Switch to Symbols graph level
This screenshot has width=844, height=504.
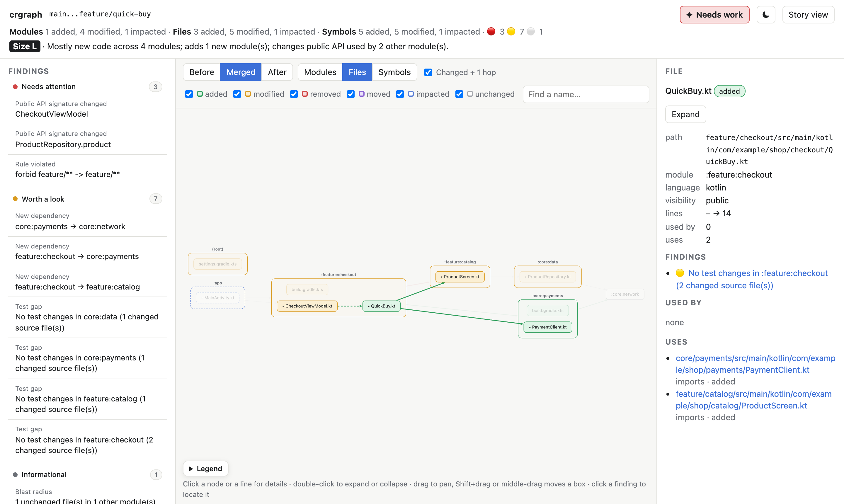click(x=394, y=72)
